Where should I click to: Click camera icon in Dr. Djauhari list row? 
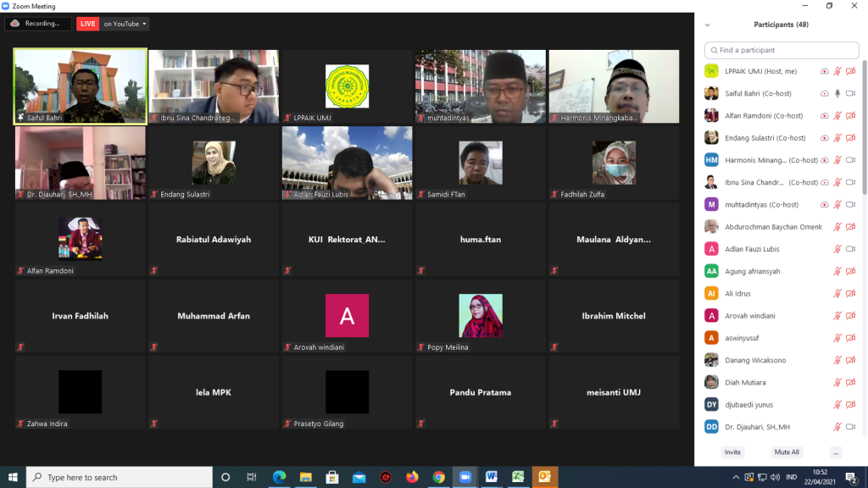851,427
